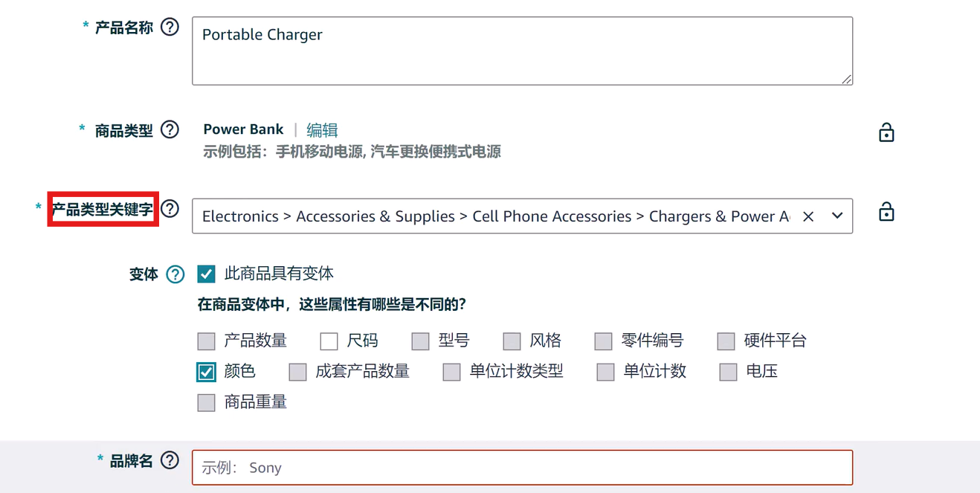This screenshot has width=980, height=493.
Task: Click lock icon on 商品类型 row
Action: (x=886, y=133)
